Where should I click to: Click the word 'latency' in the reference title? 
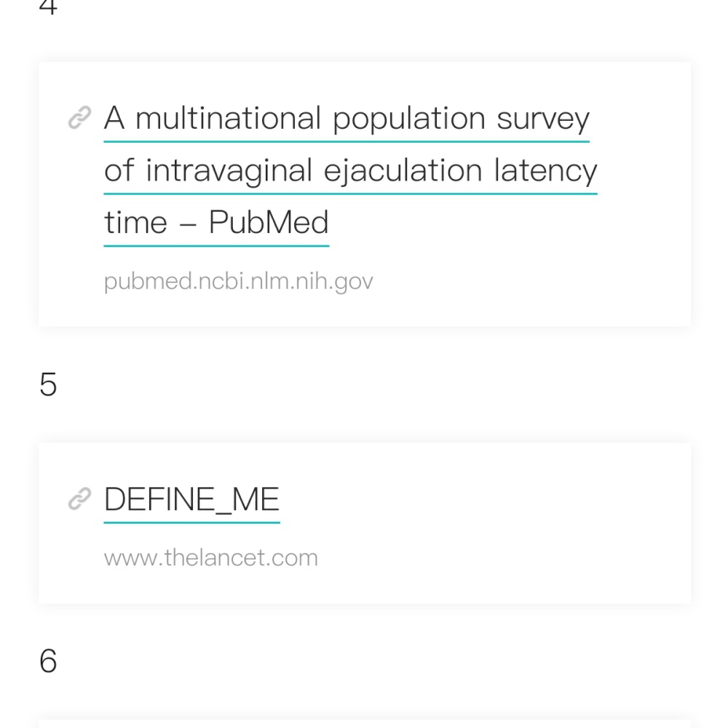pyautogui.click(x=545, y=171)
